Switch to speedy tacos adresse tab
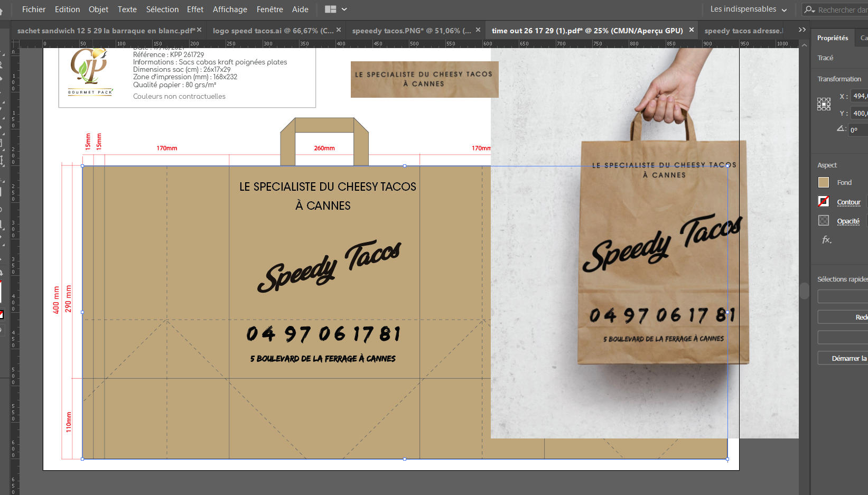 click(744, 31)
